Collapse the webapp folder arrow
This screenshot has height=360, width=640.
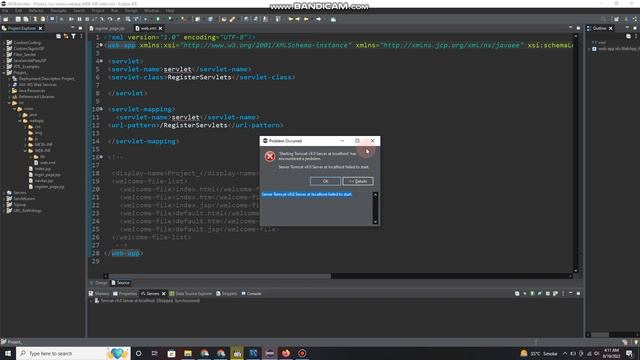coord(20,121)
